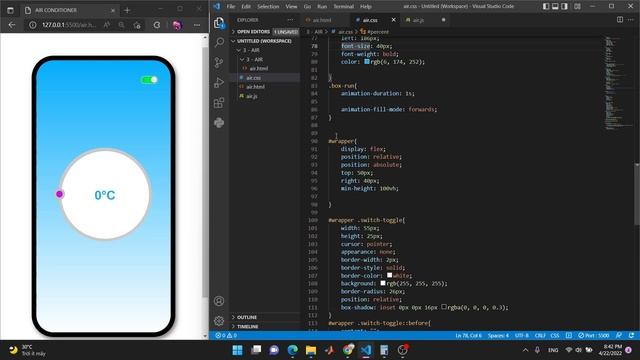
Task: Open the Manage gear menu in VS Code
Action: pyautogui.click(x=219, y=321)
